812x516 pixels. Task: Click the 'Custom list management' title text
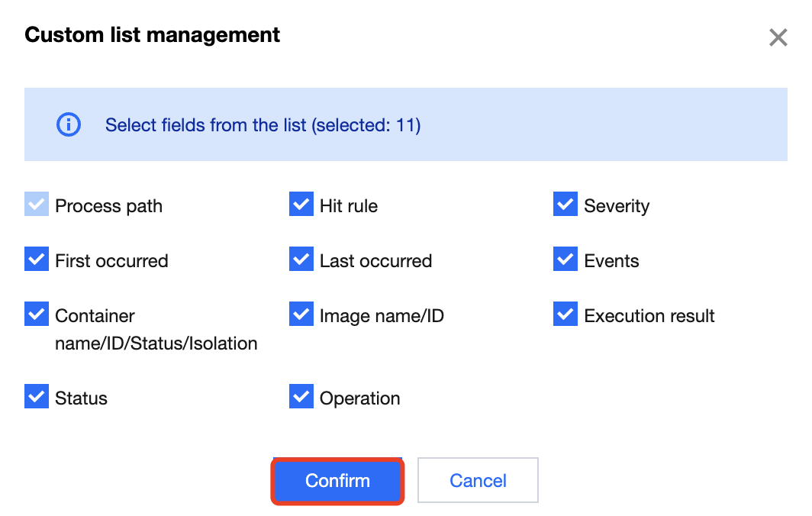[153, 35]
